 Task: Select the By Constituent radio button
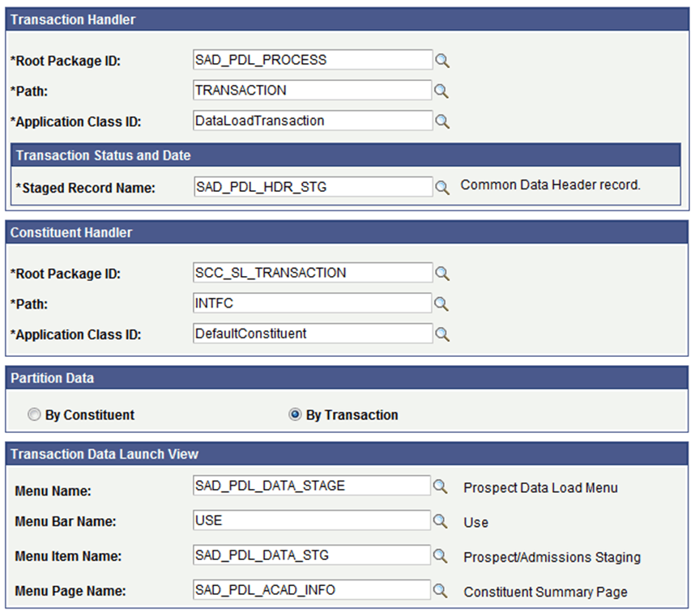pos(34,414)
